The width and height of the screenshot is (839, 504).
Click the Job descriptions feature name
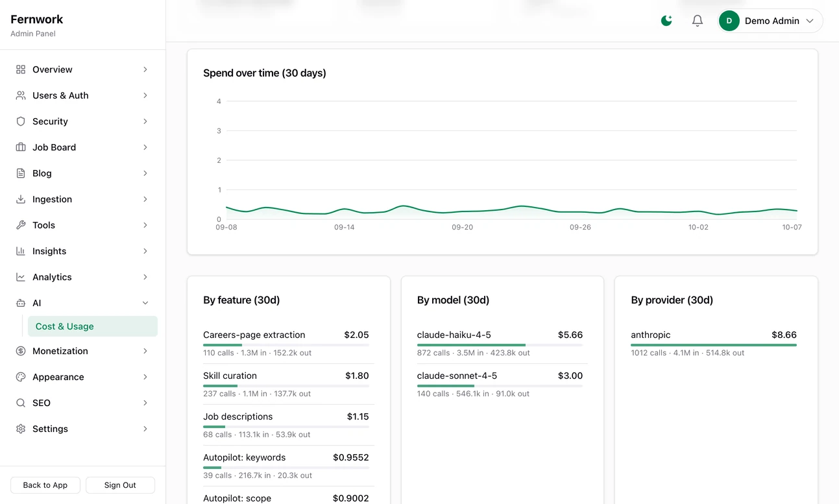(x=237, y=416)
